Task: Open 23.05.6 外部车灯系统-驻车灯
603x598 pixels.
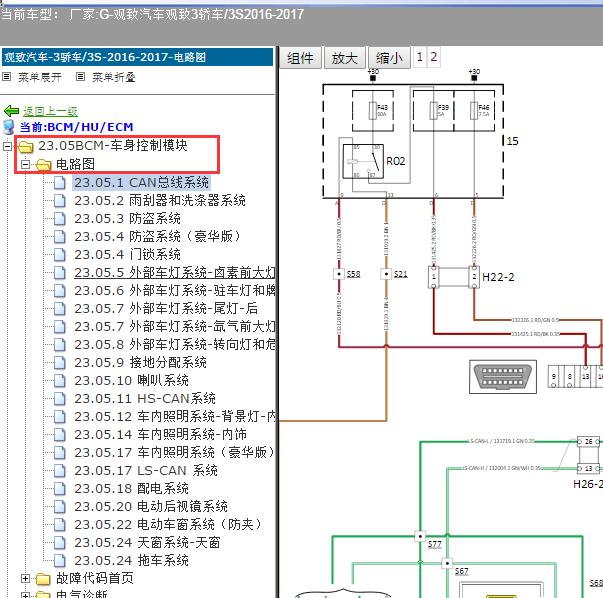Action: click(175, 291)
